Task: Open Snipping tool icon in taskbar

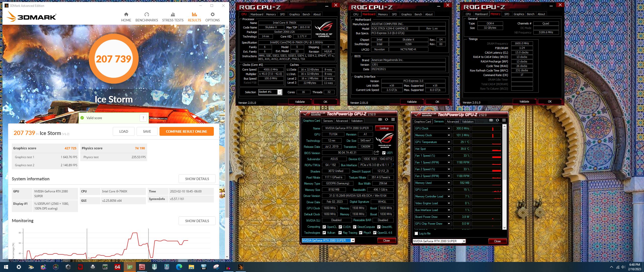Action: [216, 267]
